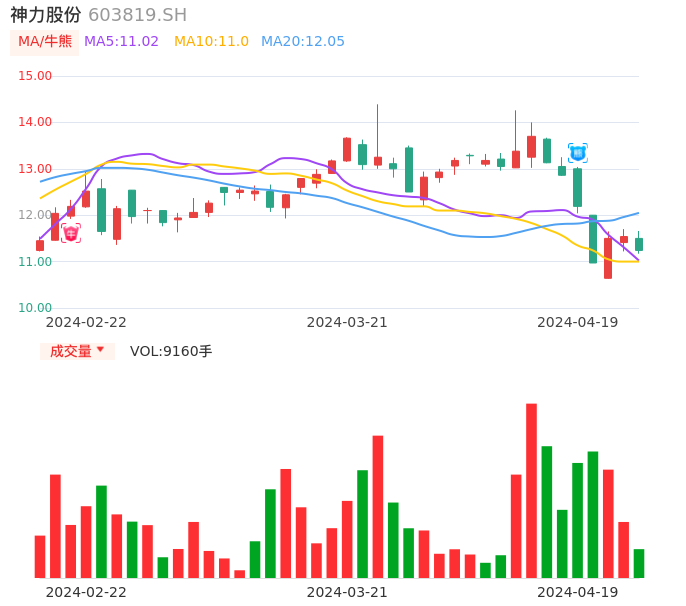Click the stock code 603819.SH
686x606 pixels.
click(x=137, y=15)
